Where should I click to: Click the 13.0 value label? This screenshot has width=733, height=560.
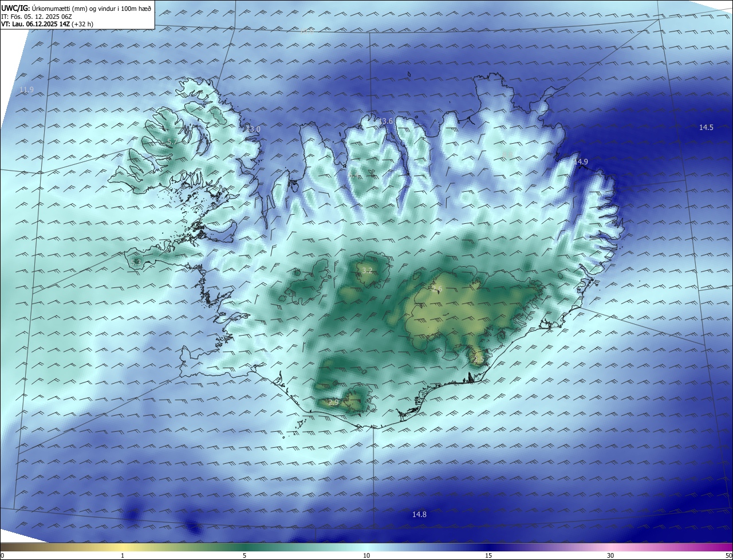(254, 129)
